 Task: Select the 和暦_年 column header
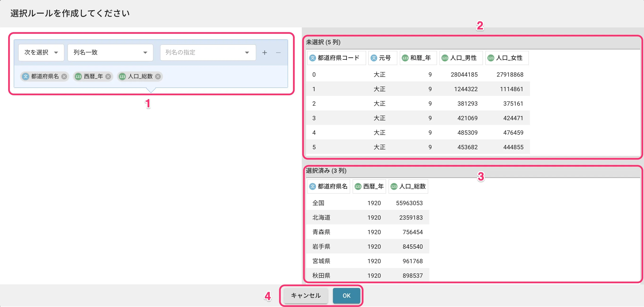click(x=418, y=58)
